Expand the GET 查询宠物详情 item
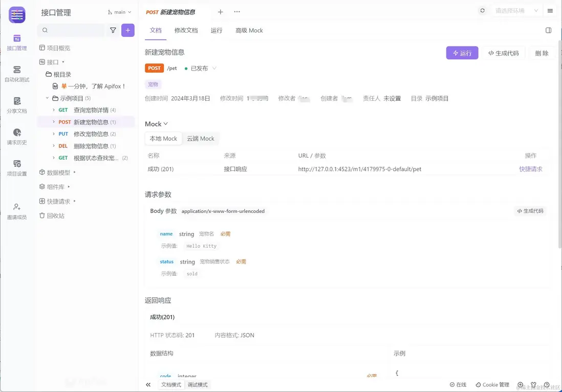 point(53,110)
